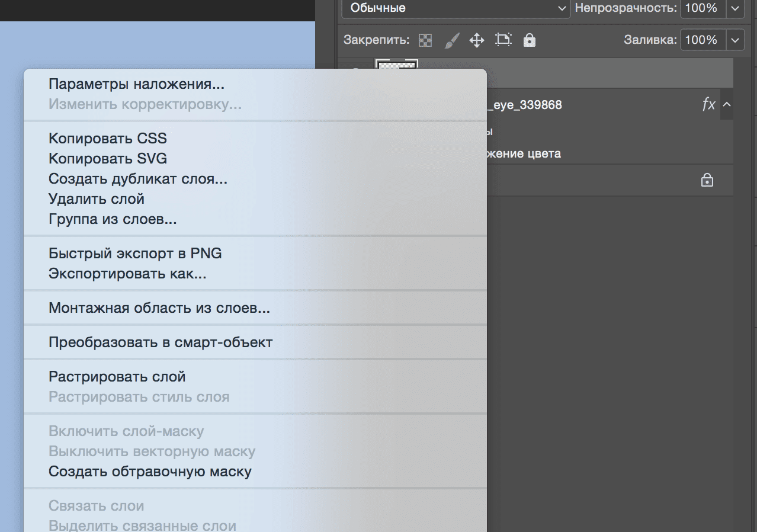
Task: Toggle lock transparent pixels icon
Action: pos(425,40)
